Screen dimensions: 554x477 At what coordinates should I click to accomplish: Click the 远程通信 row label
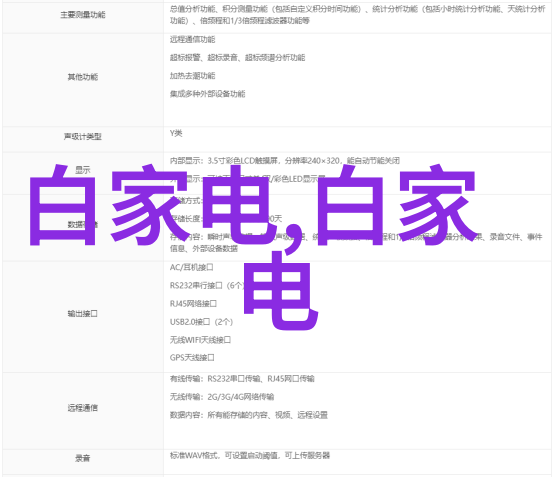pyautogui.click(x=83, y=408)
